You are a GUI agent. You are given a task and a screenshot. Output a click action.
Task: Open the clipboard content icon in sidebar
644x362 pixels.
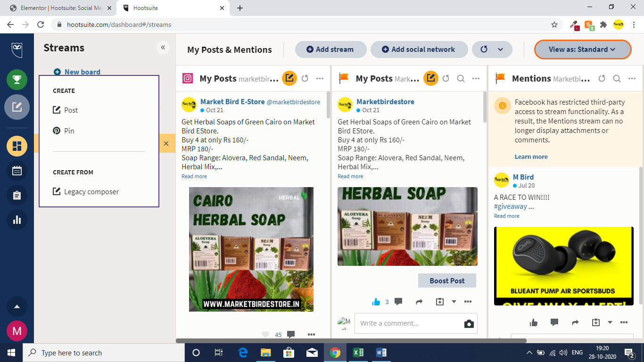[x=17, y=195]
